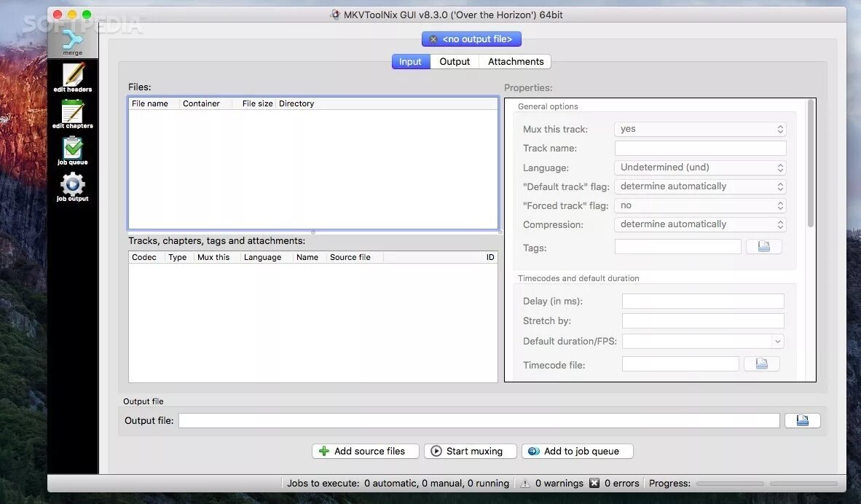The width and height of the screenshot is (861, 504).
Task: Click the Properties panel vertical scrollbar
Action: click(x=811, y=164)
